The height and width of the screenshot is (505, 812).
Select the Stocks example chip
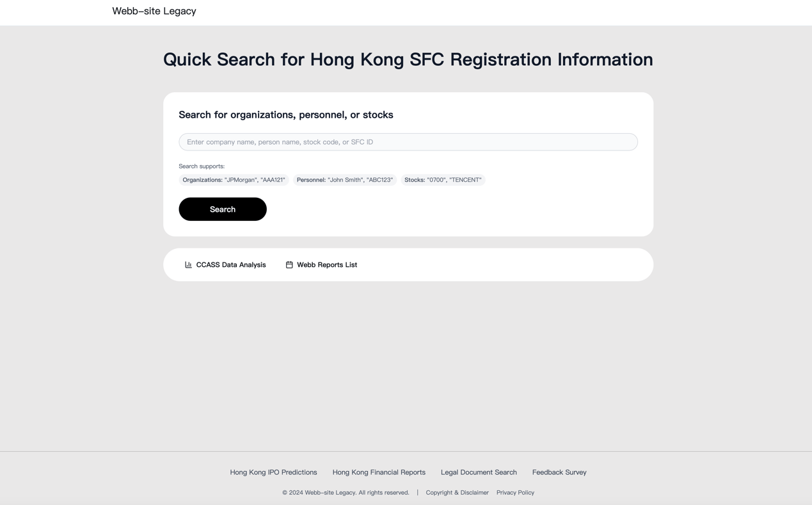443,180
